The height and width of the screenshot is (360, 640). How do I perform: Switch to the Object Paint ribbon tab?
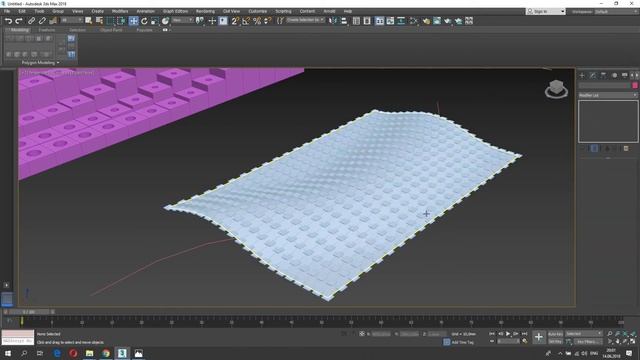pyautogui.click(x=111, y=30)
